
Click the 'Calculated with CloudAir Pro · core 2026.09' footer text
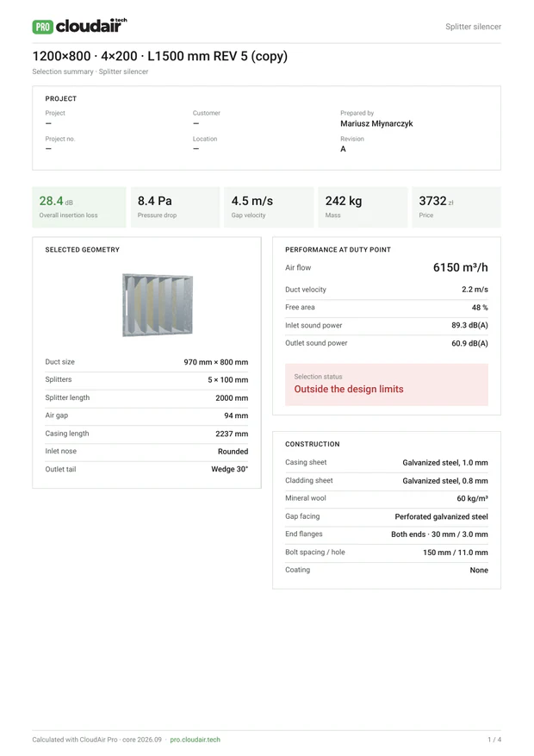pyautogui.click(x=96, y=739)
